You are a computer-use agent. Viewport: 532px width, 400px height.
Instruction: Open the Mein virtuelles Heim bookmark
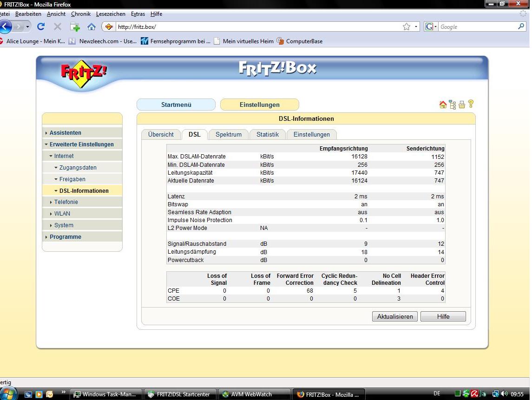[x=243, y=41]
